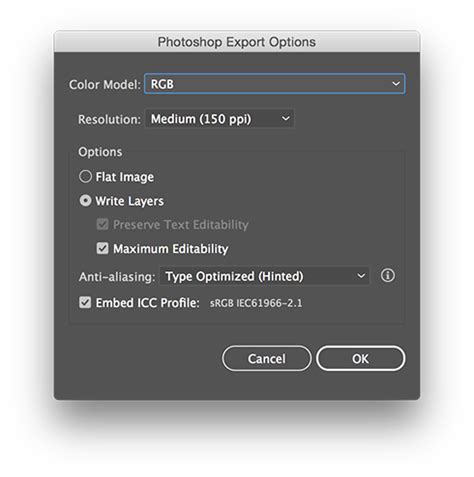
Task: Click the Type Optimized (Hinted) value
Action: 234,276
